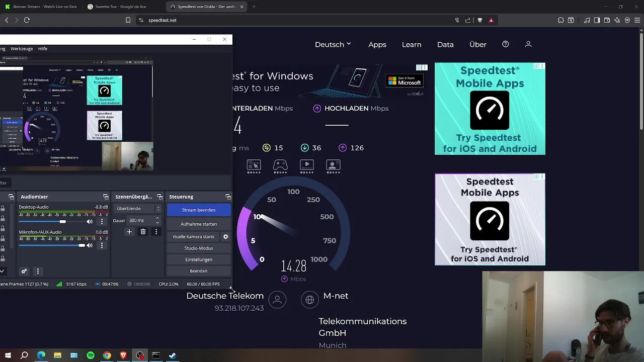Image resolution: width=644 pixels, height=362 pixels.
Task: Click Aufnahme starten button
Action: [199, 224]
